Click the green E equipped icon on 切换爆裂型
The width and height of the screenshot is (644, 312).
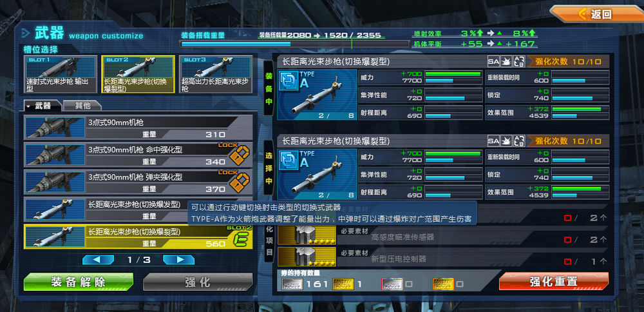[x=241, y=239]
